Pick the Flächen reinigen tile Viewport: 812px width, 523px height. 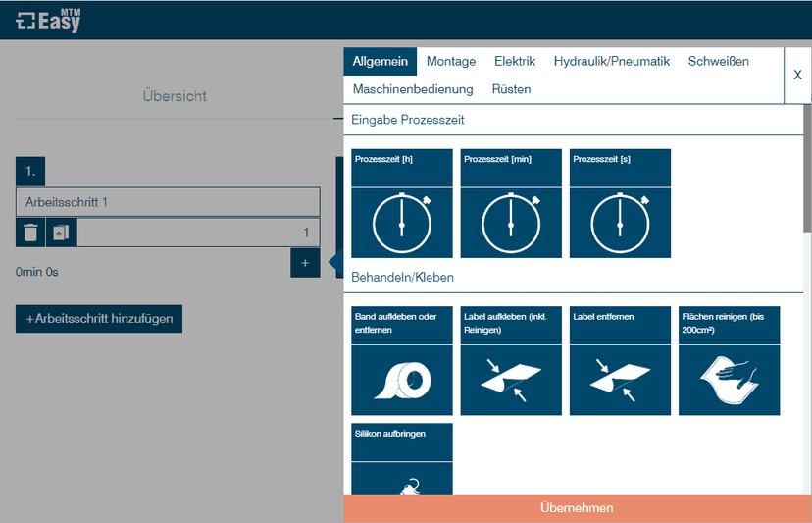coord(730,360)
